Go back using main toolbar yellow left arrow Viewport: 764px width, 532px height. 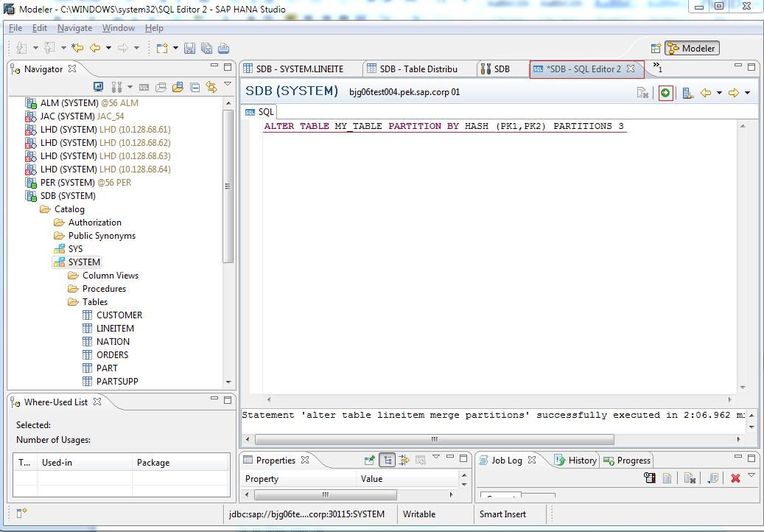(x=95, y=48)
